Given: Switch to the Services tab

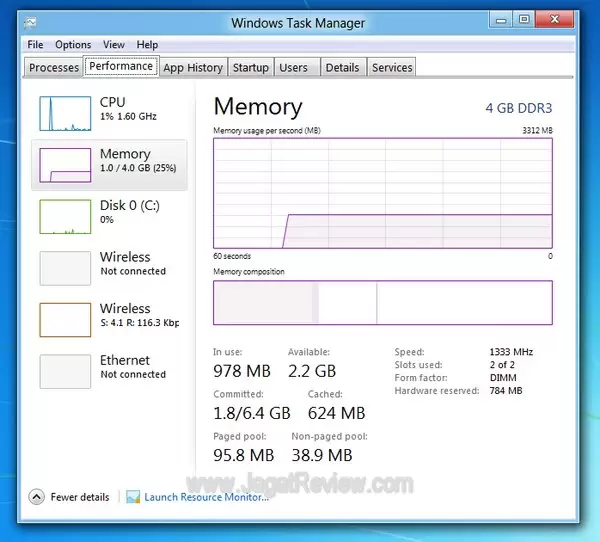Looking at the screenshot, I should click(392, 67).
